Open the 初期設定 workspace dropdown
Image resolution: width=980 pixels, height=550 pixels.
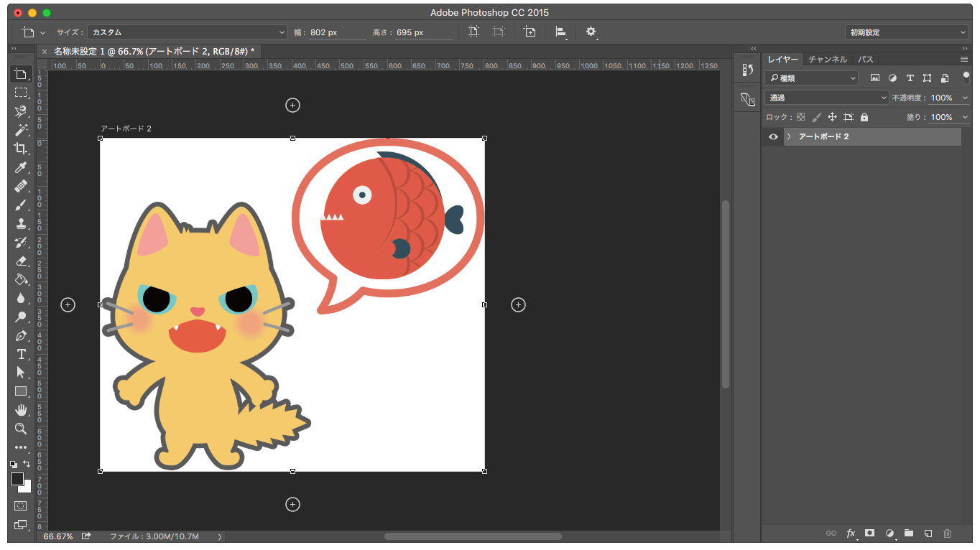click(906, 32)
